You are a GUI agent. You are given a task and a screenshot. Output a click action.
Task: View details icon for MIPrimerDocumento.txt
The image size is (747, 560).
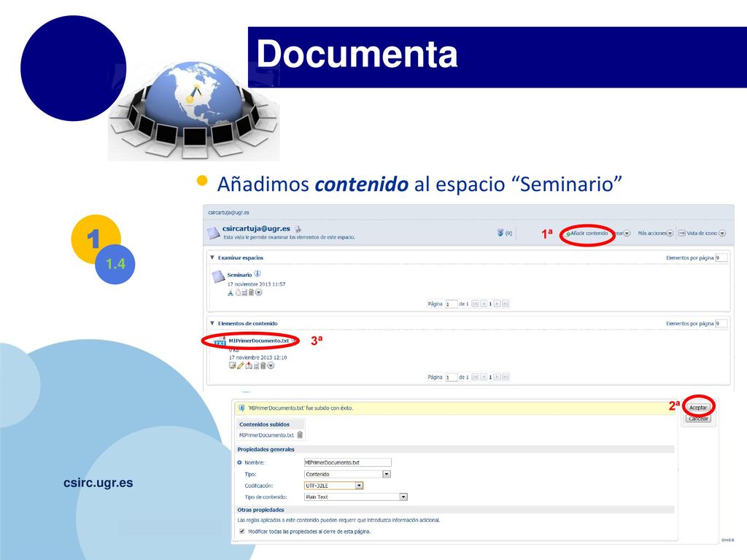point(256,366)
